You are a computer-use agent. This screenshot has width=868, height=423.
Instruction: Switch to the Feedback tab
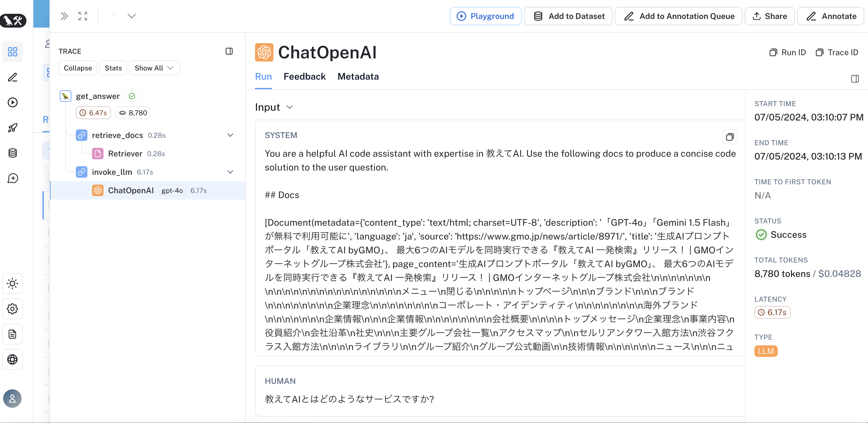(304, 76)
